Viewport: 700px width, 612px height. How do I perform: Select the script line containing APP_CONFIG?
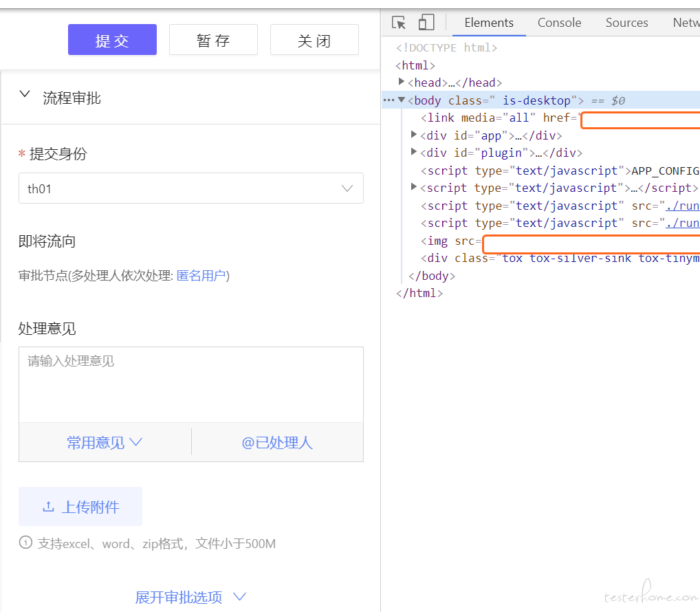560,171
